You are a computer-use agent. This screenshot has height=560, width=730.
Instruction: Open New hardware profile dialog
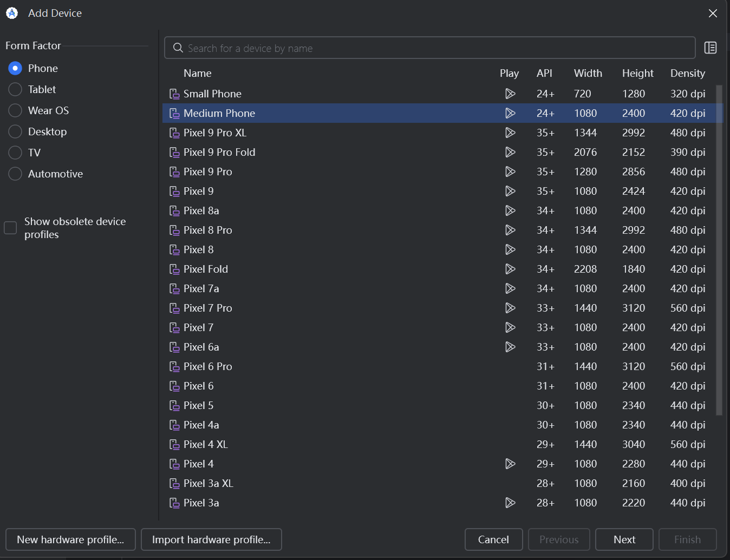tap(70, 539)
